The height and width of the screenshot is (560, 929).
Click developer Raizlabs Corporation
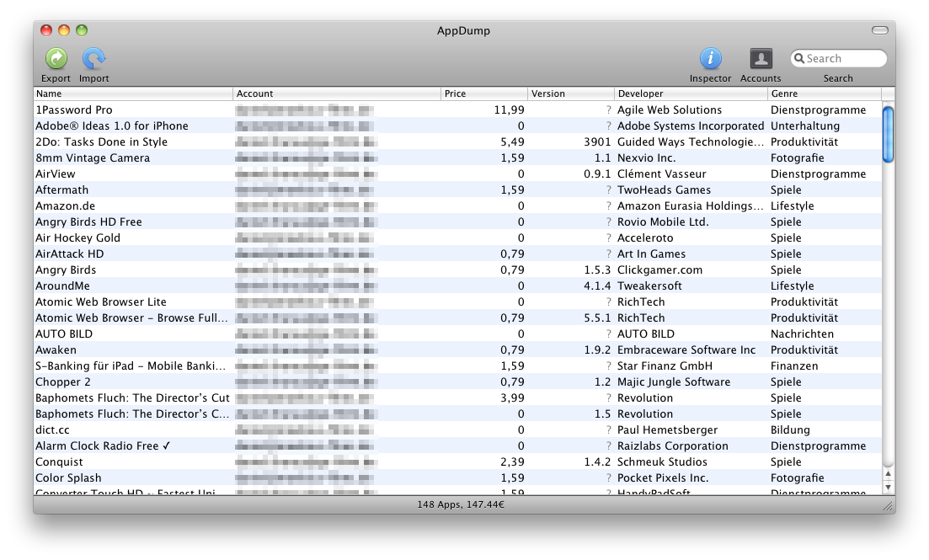click(672, 445)
